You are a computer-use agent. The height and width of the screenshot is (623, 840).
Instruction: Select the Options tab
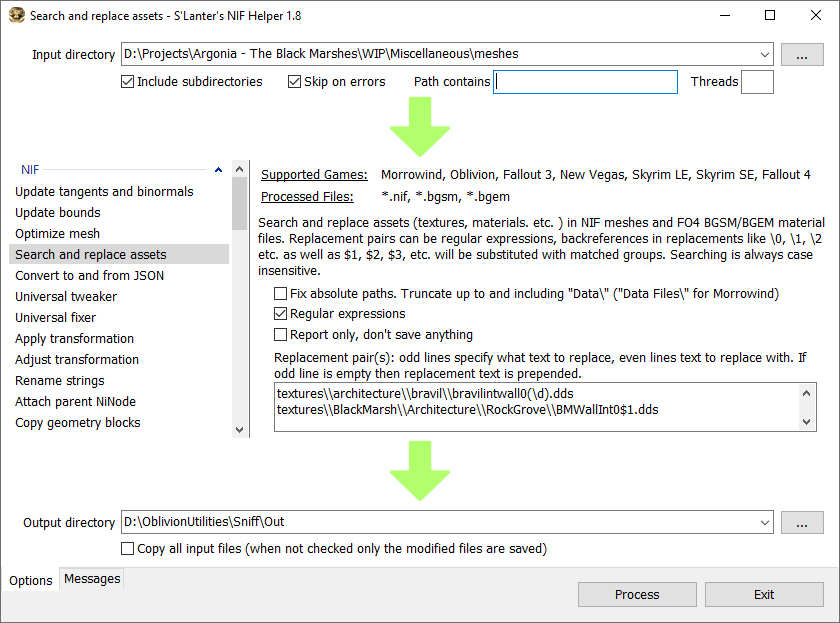click(x=31, y=580)
